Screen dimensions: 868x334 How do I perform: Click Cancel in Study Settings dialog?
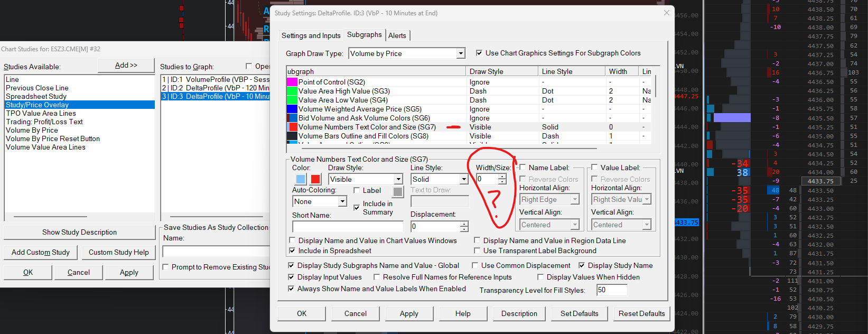point(356,313)
